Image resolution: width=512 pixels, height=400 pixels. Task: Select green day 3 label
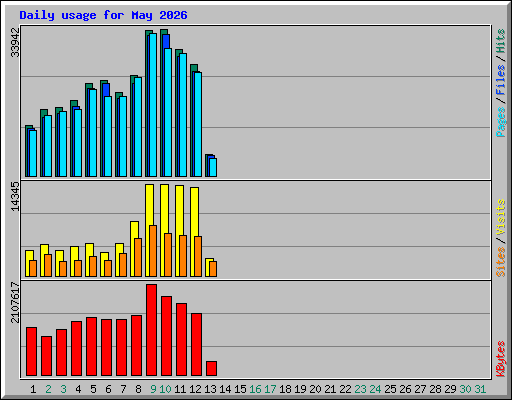click(x=63, y=389)
